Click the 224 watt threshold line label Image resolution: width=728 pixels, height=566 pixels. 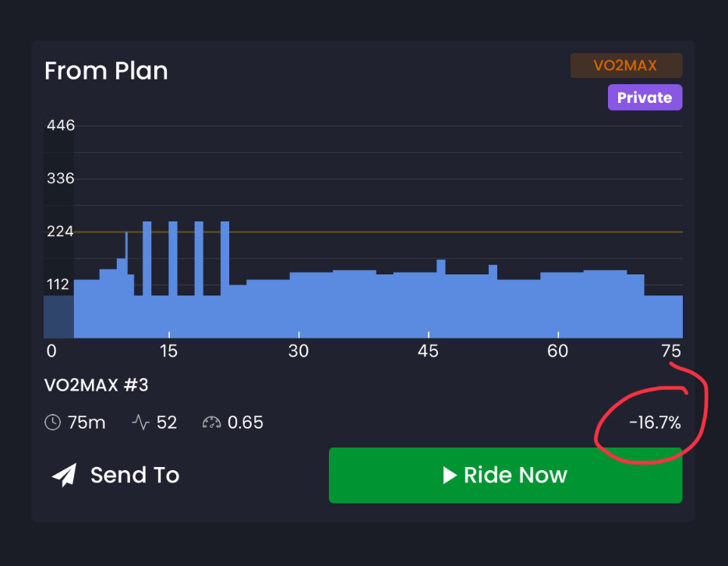tap(60, 232)
